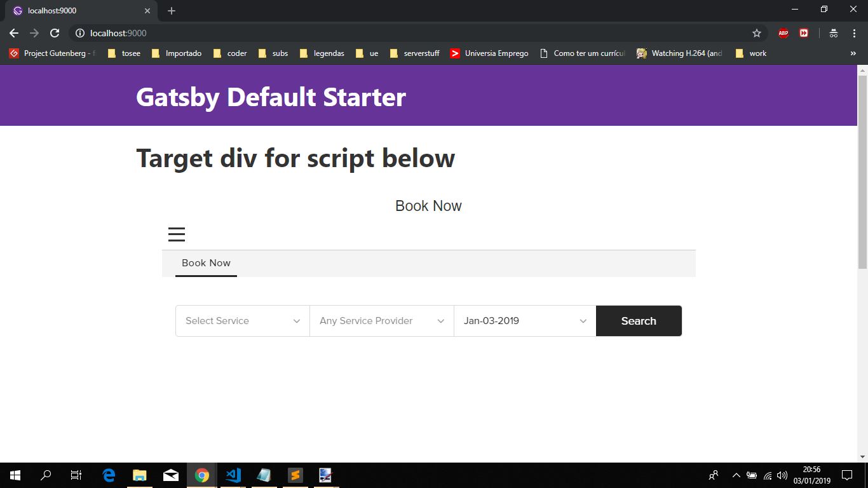
Task: Open File Explorer from taskbar
Action: [x=140, y=475]
